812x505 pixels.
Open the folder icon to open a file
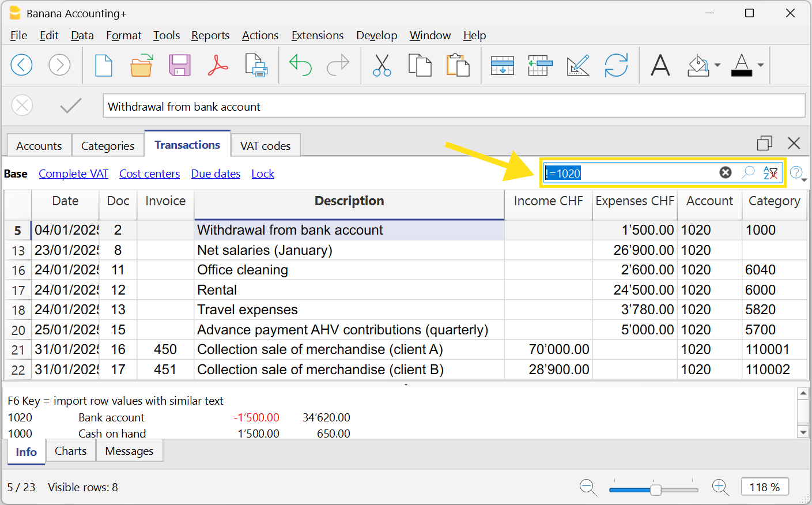pos(141,65)
